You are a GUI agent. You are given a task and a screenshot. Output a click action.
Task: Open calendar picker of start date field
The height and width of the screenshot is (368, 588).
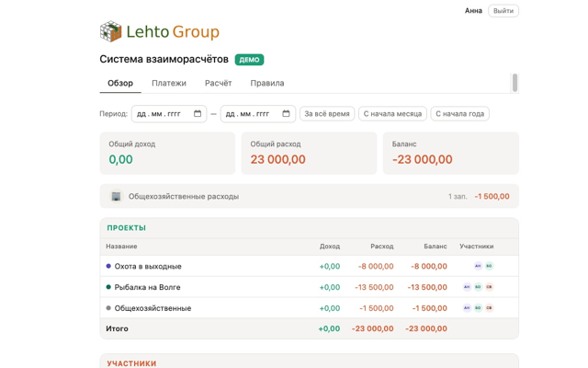[x=198, y=113]
